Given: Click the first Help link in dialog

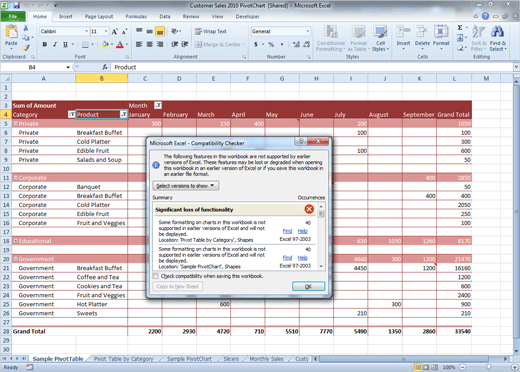Looking at the screenshot, I should 303,231.
